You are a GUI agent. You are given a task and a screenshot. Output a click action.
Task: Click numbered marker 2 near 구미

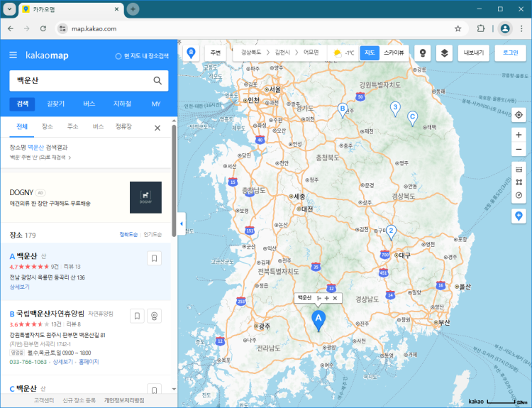pos(391,233)
